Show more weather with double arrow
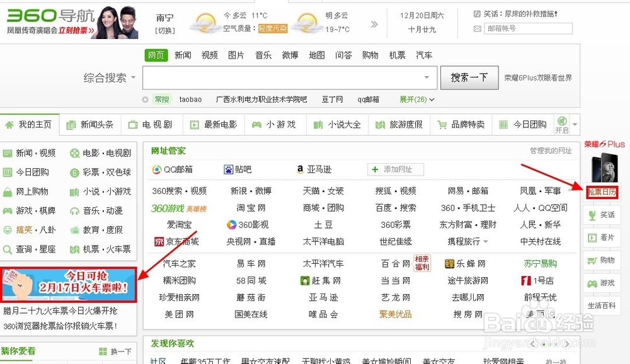The width and height of the screenshot is (630, 364). click(374, 24)
